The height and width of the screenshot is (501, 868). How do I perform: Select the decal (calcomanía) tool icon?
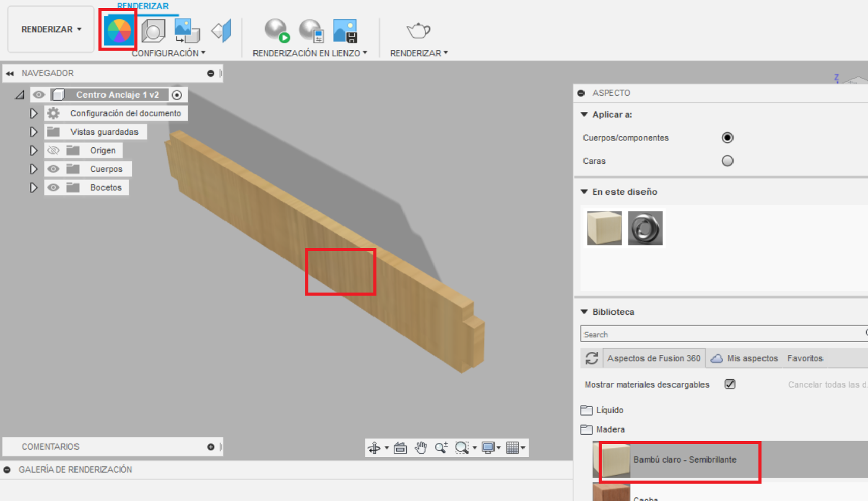pyautogui.click(x=221, y=30)
